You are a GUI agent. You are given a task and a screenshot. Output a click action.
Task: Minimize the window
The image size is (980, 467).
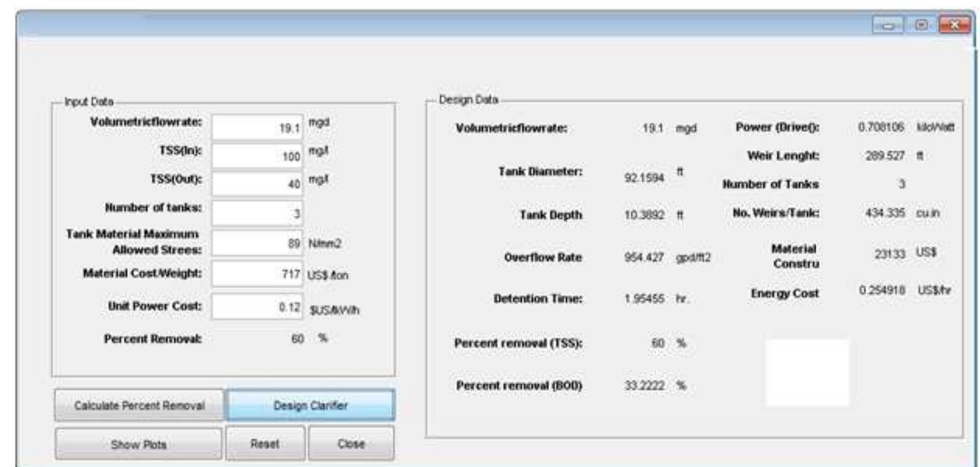pos(888,25)
